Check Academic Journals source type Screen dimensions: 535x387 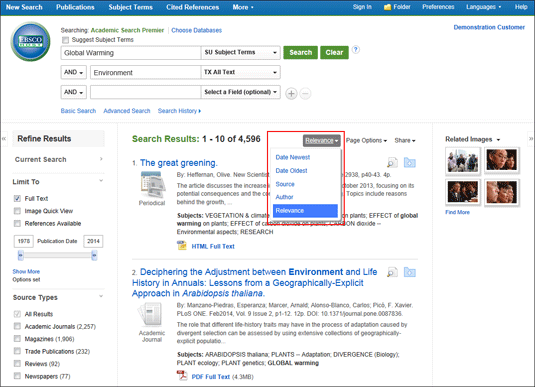tap(17, 326)
